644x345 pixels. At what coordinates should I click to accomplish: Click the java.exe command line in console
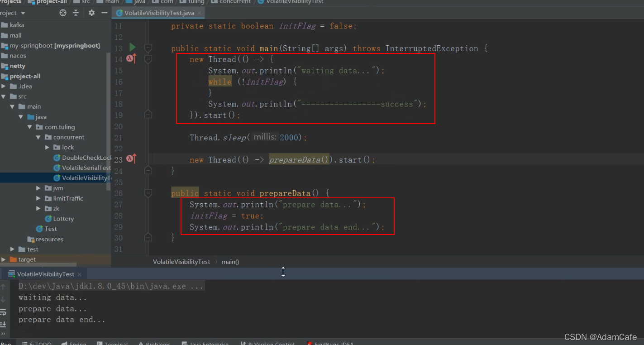tap(111, 286)
